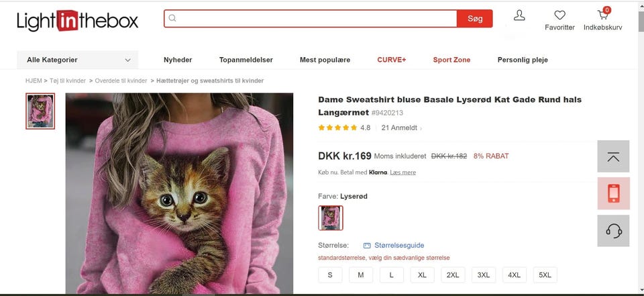Open Favoritter heart icon

[x=559, y=15]
